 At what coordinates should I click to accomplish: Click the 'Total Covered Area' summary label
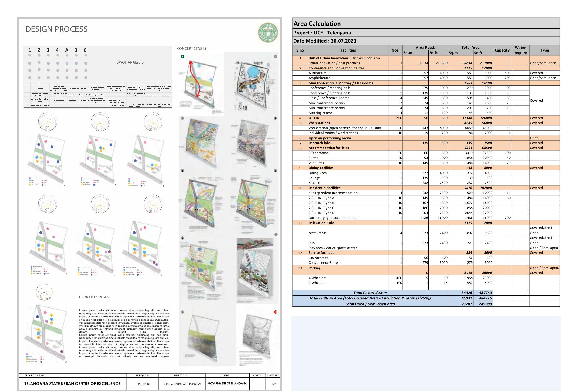point(370,293)
